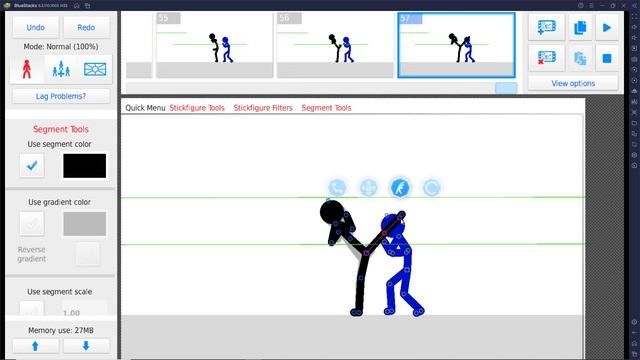Click the black stickfigure's head
This screenshot has width=640, height=360.
pyautogui.click(x=331, y=212)
